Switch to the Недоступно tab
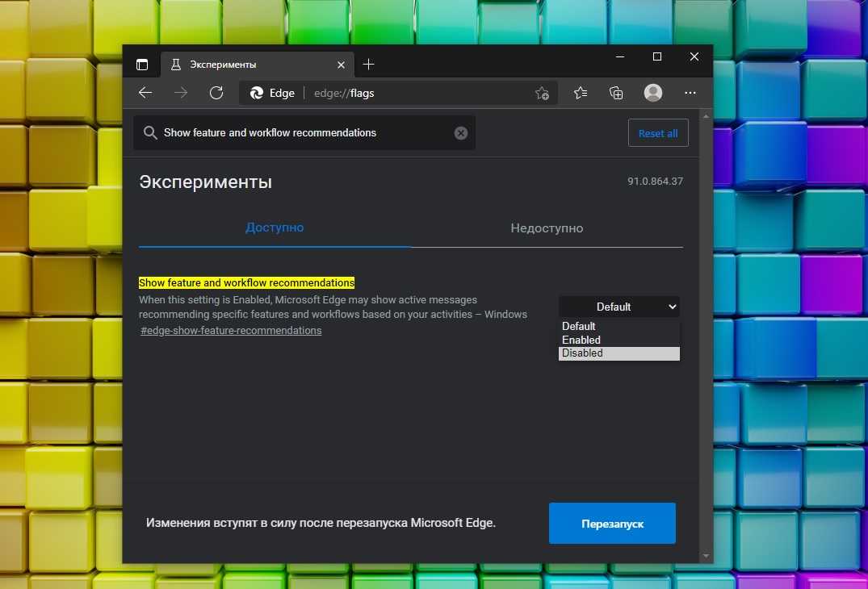This screenshot has height=589, width=868. point(547,228)
